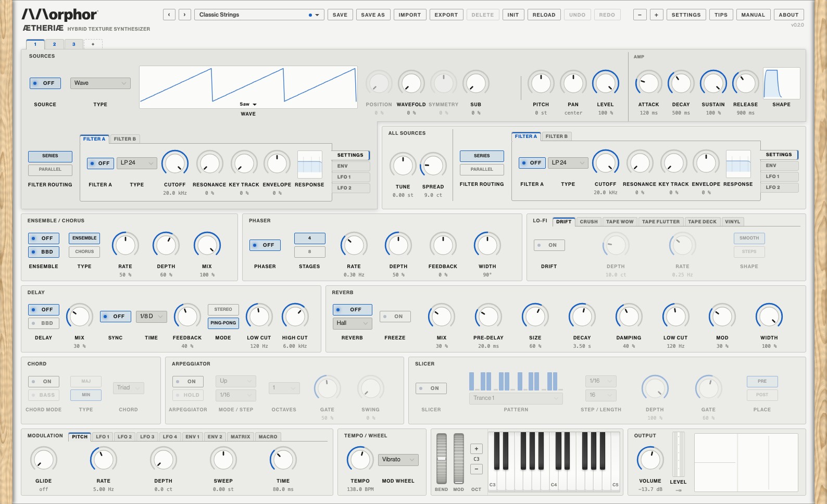Raise keyboard octave with plus button
The height and width of the screenshot is (504, 827).
476,449
